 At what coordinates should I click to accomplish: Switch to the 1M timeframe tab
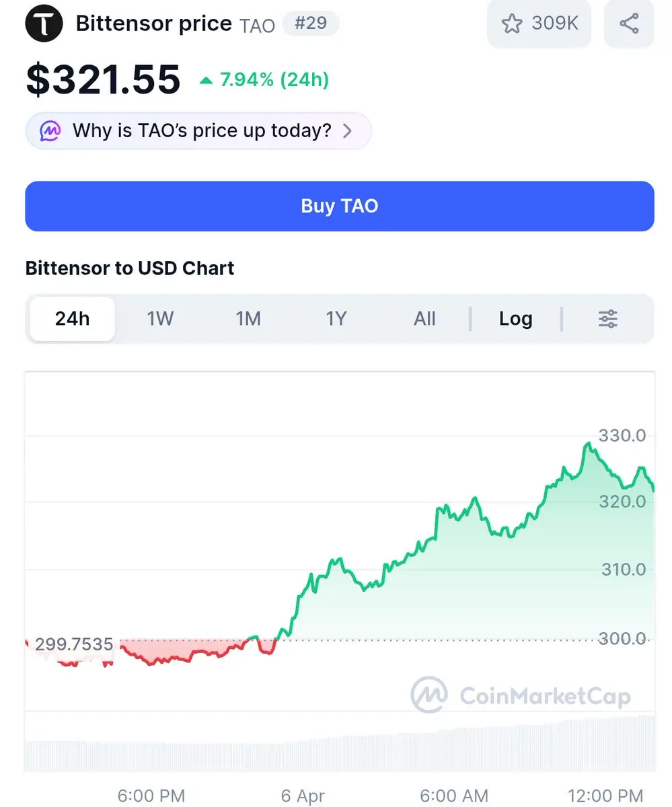[248, 319]
